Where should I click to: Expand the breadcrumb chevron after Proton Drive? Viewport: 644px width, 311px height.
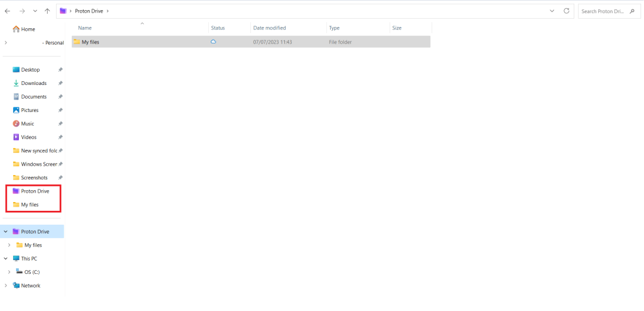pos(108,11)
